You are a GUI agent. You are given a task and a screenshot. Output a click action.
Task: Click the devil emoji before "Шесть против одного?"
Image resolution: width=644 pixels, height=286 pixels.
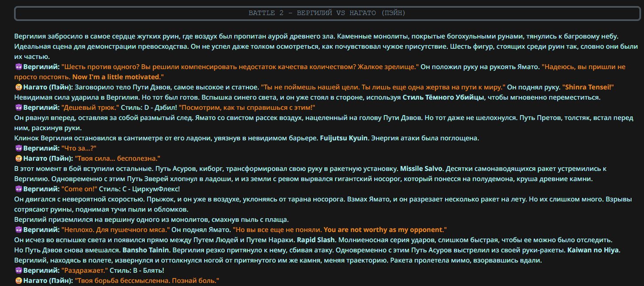point(19,67)
